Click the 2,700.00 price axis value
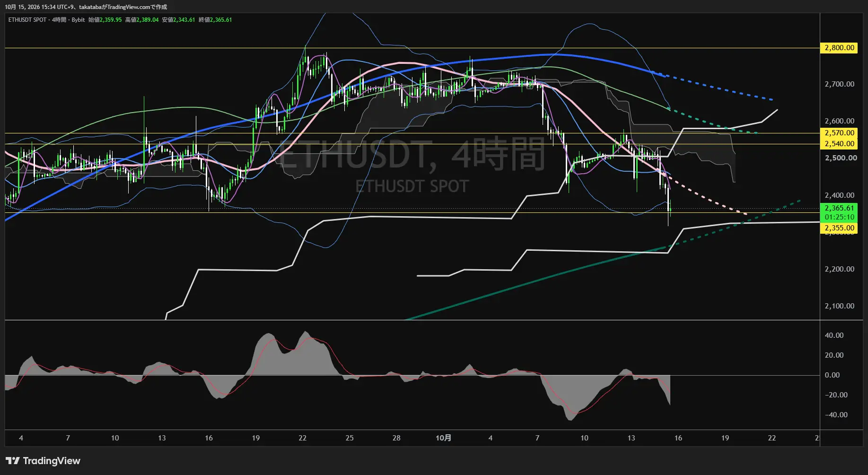Image resolution: width=868 pixels, height=475 pixels. [x=839, y=84]
